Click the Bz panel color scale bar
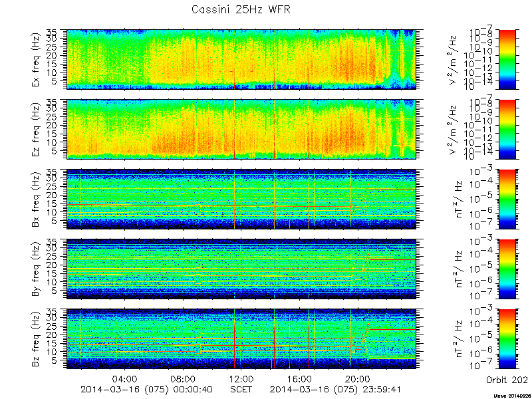The width and height of the screenshot is (532, 399). tap(507, 339)
